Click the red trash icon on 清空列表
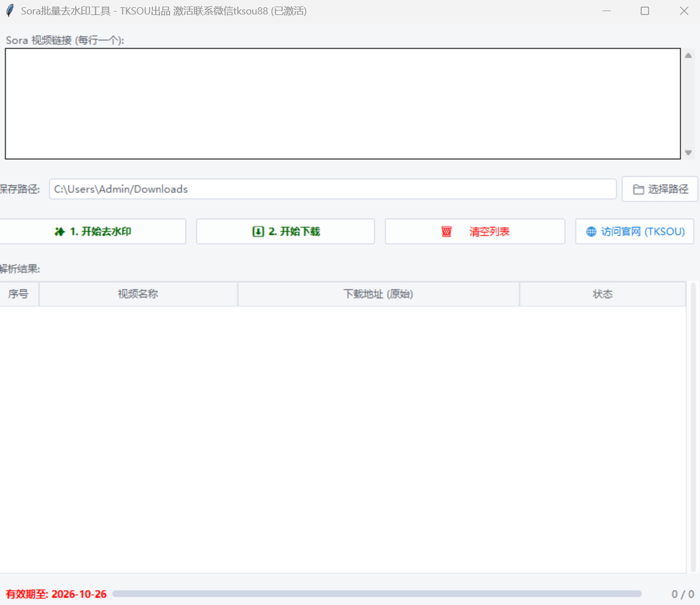Screen dimensions: 700x605 point(446,232)
